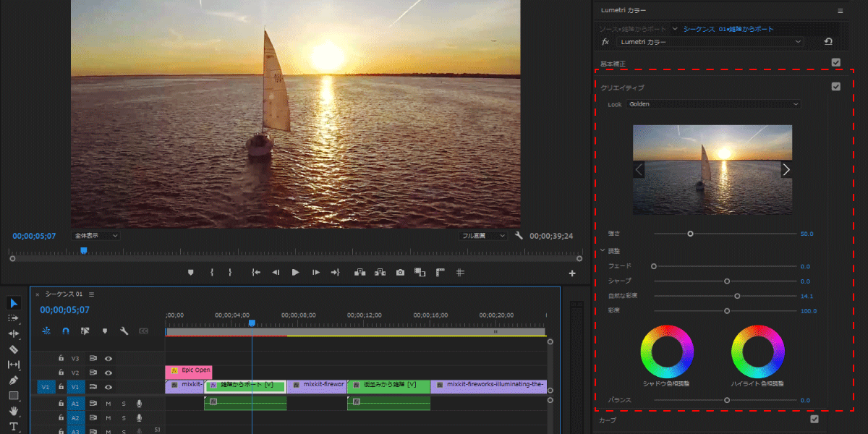The height and width of the screenshot is (434, 868).
Task: Open the Program Monitor button editor plus
Action: tap(572, 273)
